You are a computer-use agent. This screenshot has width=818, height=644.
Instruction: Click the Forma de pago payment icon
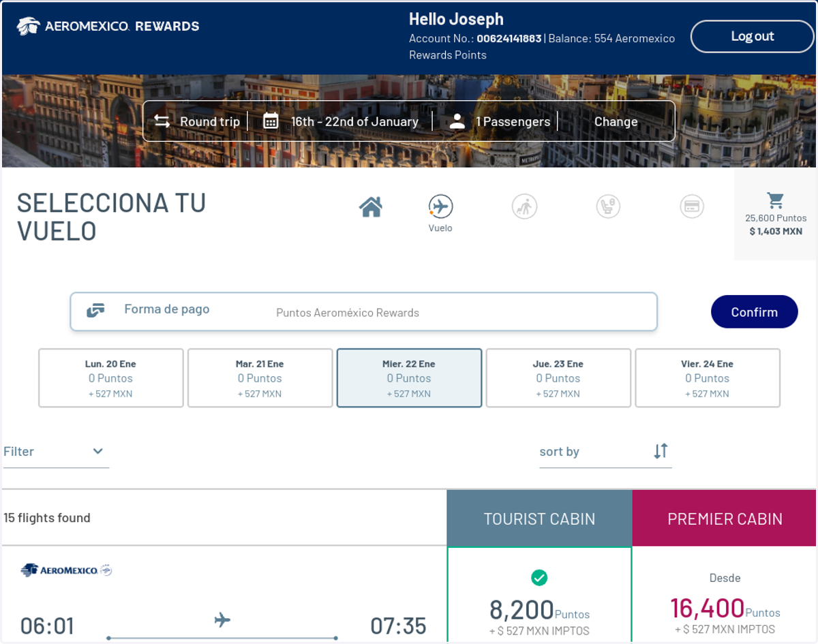96,311
